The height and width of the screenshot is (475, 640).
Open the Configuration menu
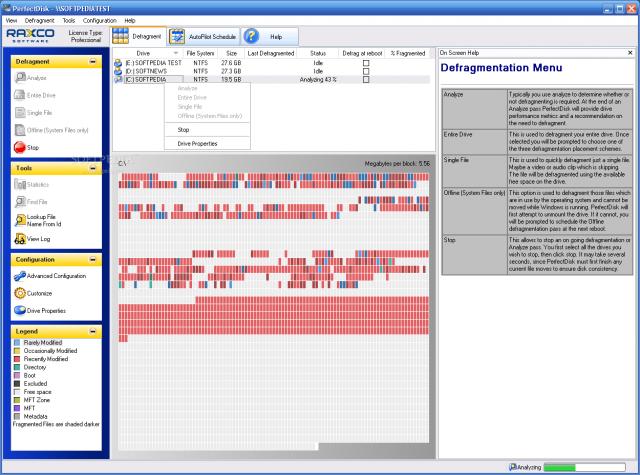(100, 20)
